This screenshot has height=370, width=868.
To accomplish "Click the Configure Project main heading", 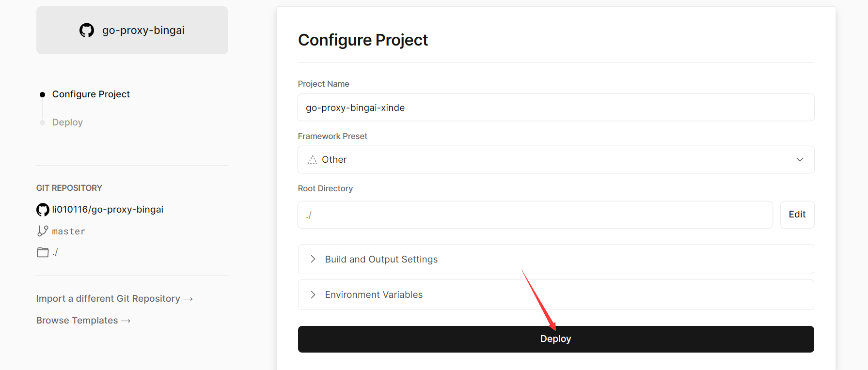I will coord(363,40).
